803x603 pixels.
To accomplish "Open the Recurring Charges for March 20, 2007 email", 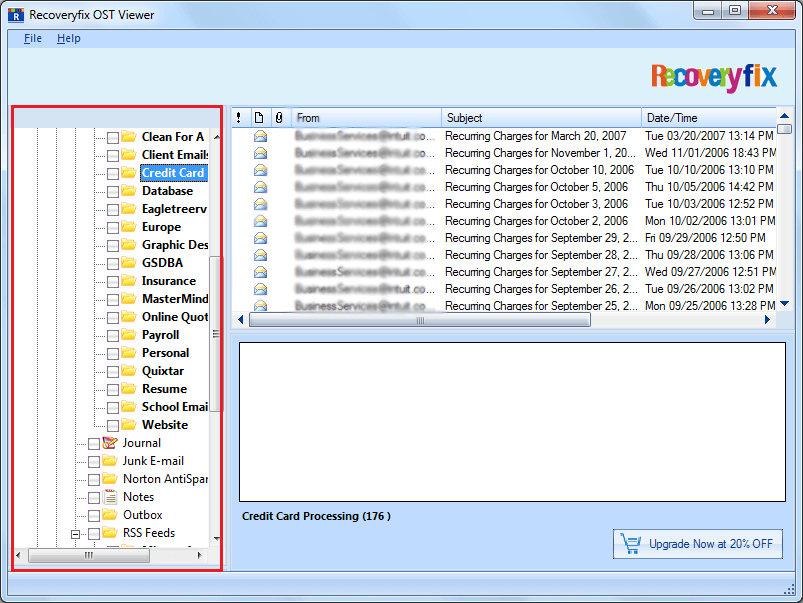I will [536, 136].
